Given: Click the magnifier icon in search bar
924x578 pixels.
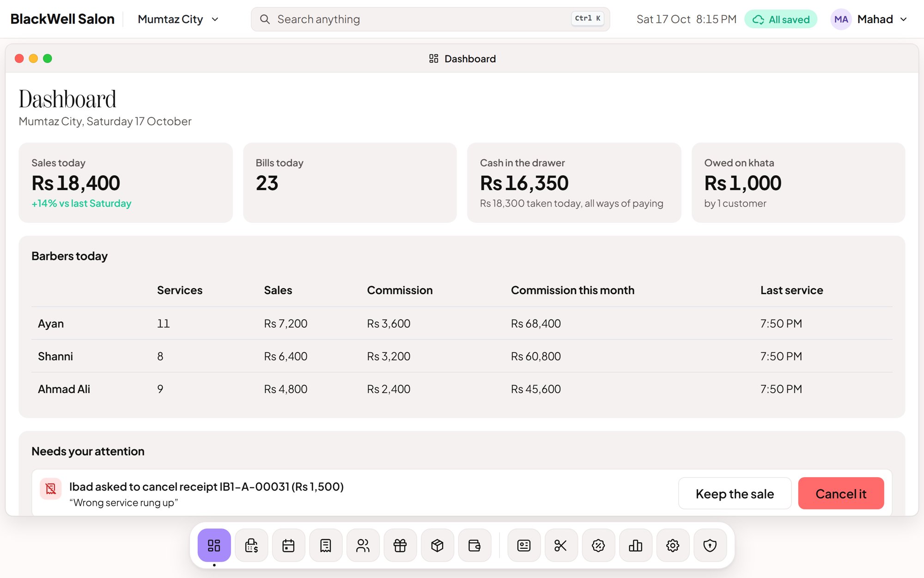Looking at the screenshot, I should pos(265,19).
